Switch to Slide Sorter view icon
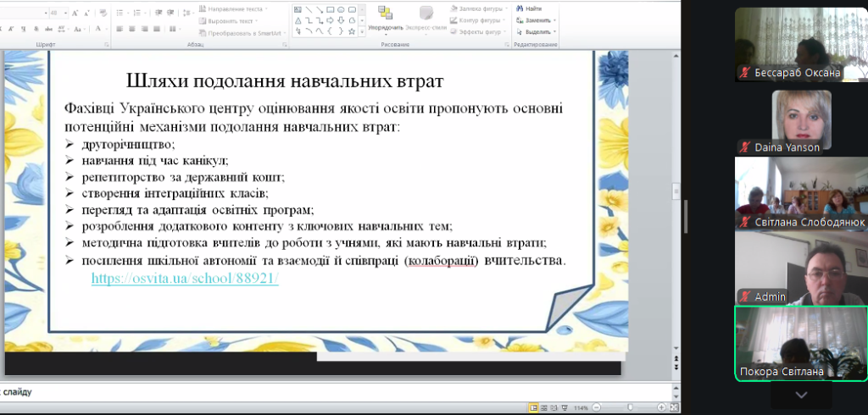Screen dimensions: 868x415 point(546,408)
